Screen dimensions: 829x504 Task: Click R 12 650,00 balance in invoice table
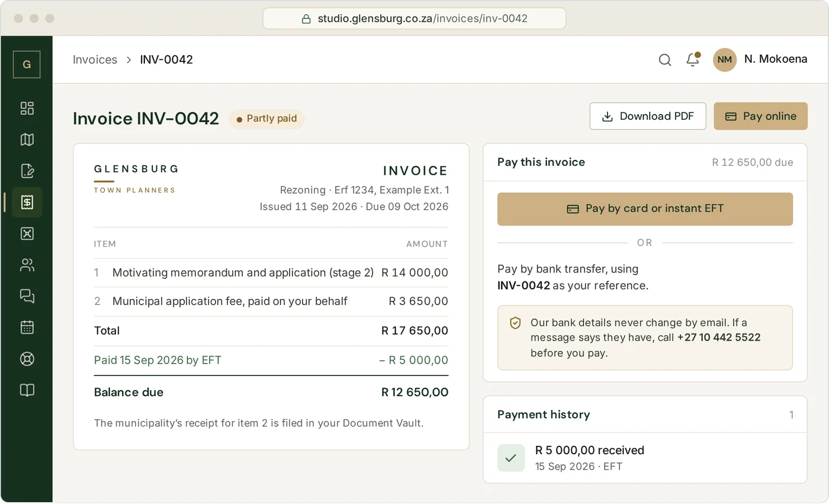pyautogui.click(x=415, y=393)
